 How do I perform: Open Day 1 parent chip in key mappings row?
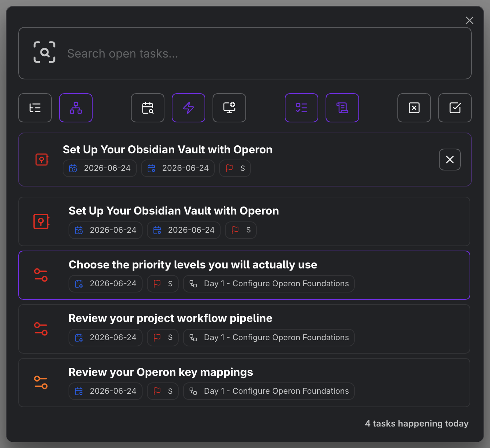point(269,391)
